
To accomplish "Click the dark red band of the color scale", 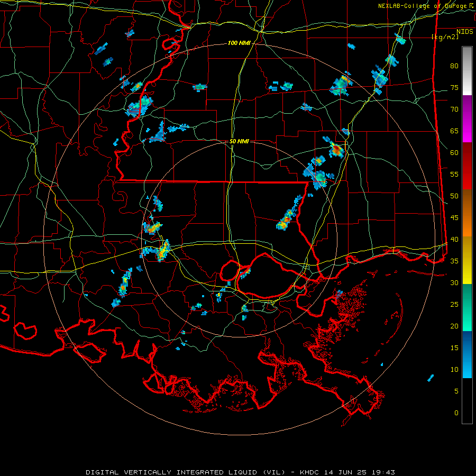I will click(x=467, y=166).
